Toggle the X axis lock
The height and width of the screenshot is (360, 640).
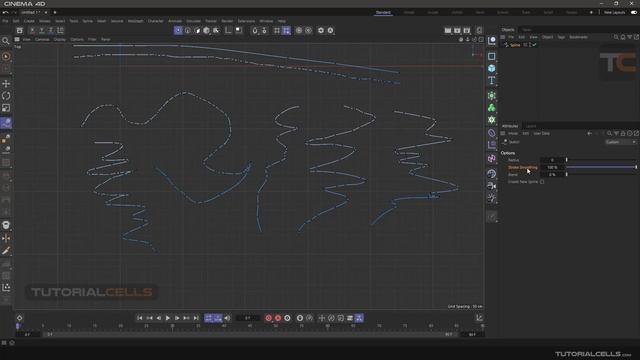click(x=32, y=30)
